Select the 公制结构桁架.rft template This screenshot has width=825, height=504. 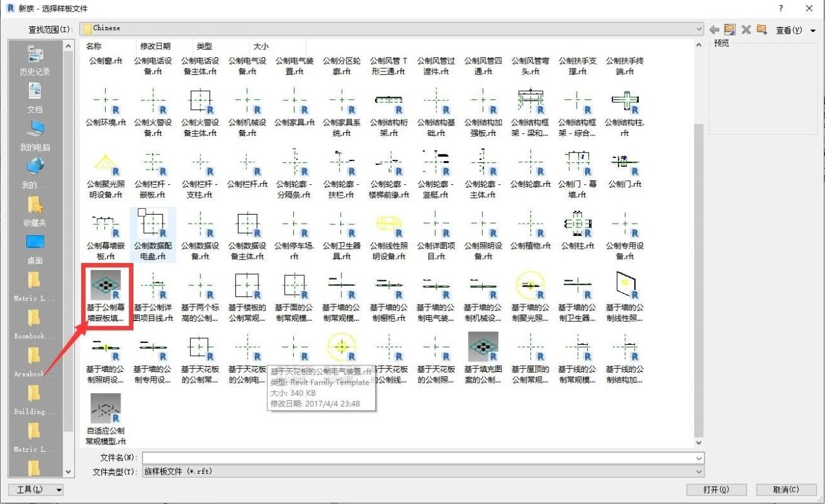coord(389,113)
